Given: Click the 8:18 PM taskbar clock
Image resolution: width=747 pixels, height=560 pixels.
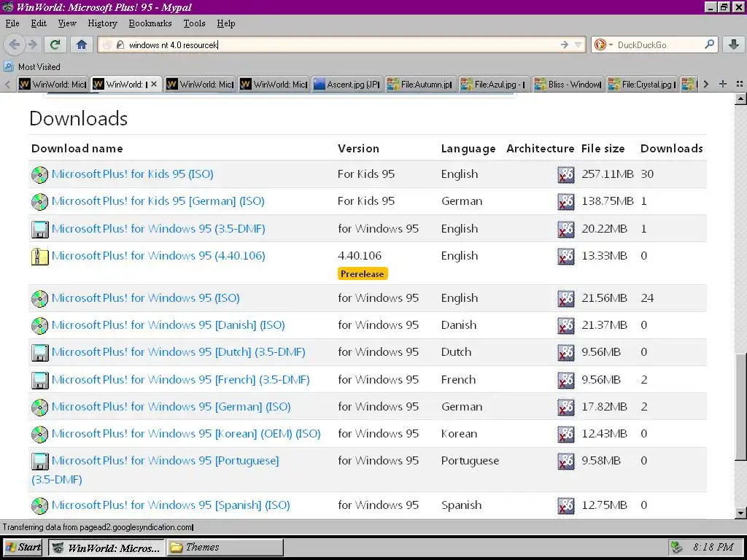Looking at the screenshot, I should tap(713, 547).
